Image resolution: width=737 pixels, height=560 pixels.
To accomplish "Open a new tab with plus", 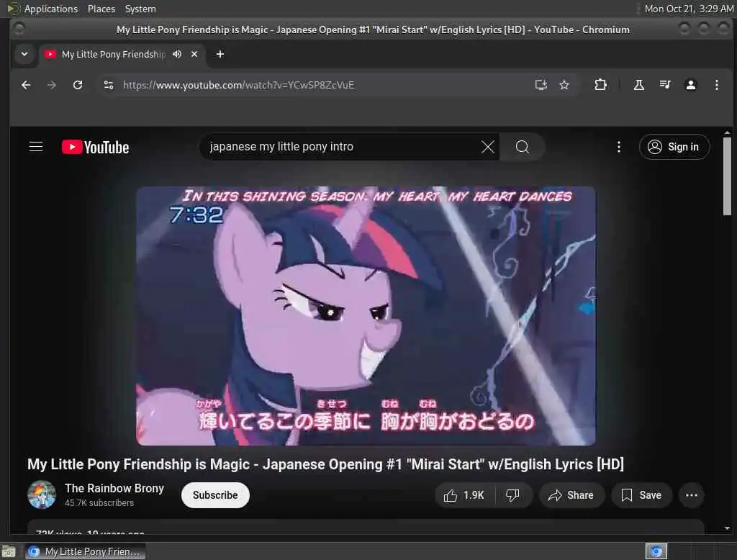I will tap(220, 54).
